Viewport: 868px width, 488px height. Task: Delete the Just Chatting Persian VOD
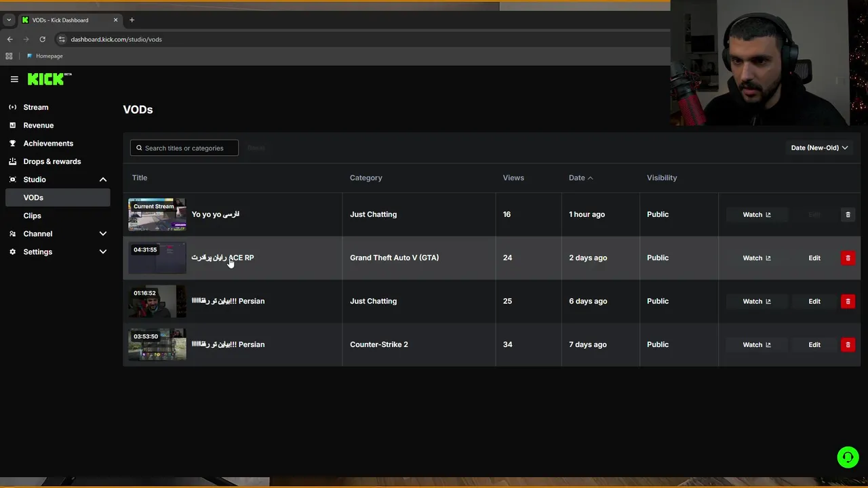[x=848, y=301]
